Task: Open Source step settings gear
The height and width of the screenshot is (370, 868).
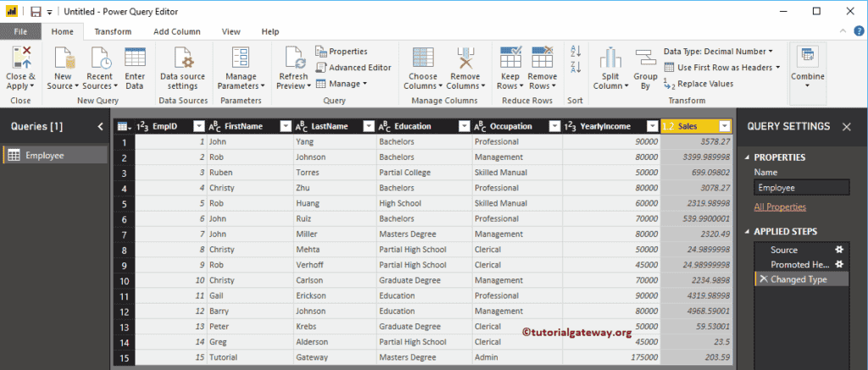Action: pos(839,250)
